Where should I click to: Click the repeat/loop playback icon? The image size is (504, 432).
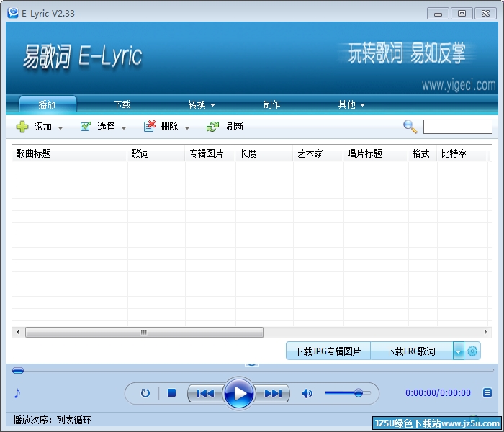[x=145, y=393]
